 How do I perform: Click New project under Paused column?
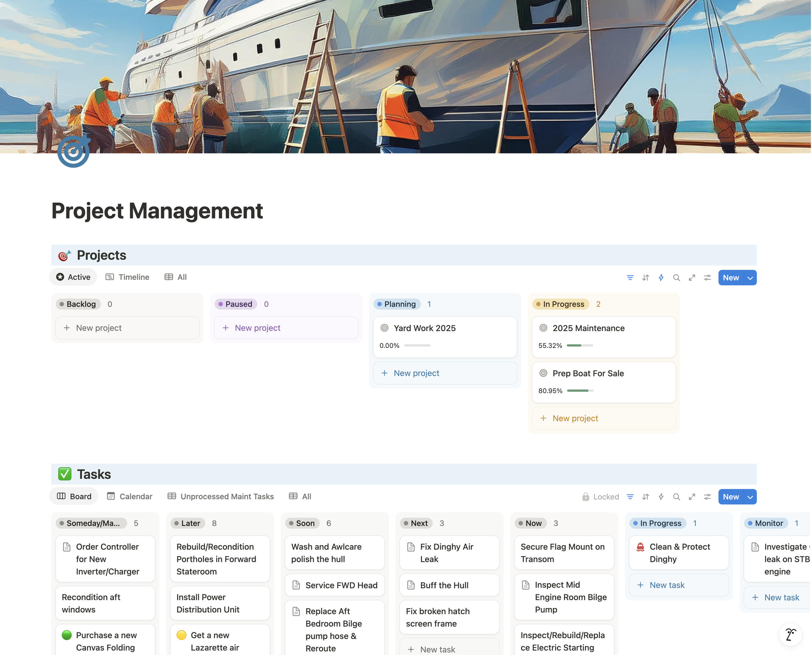pos(257,328)
